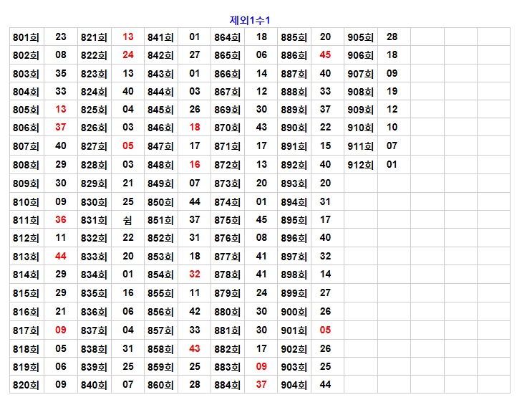Click the 912회 round cell
The image size is (532, 410).
360,165
